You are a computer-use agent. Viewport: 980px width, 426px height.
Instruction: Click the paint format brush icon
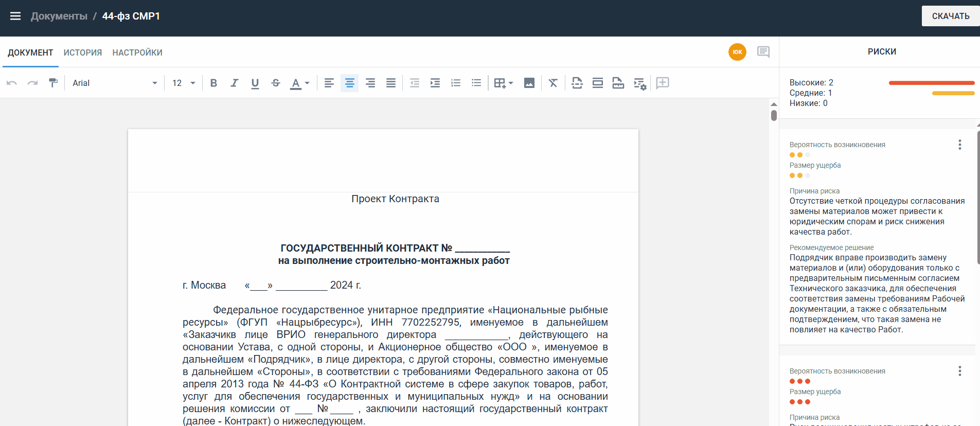click(53, 83)
